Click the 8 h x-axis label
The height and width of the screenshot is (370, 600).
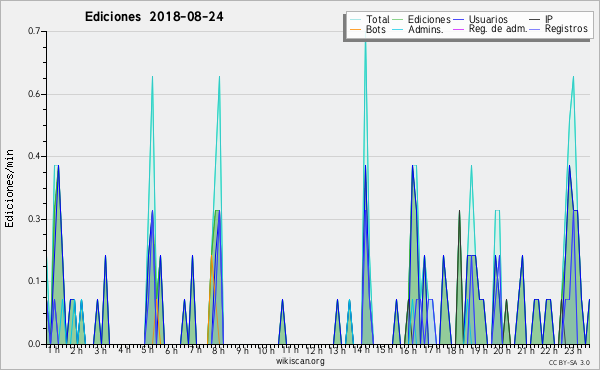pyautogui.click(x=218, y=350)
